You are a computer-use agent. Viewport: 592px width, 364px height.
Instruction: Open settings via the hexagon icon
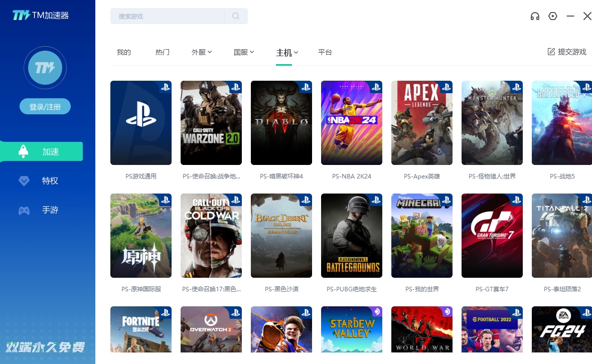(553, 16)
